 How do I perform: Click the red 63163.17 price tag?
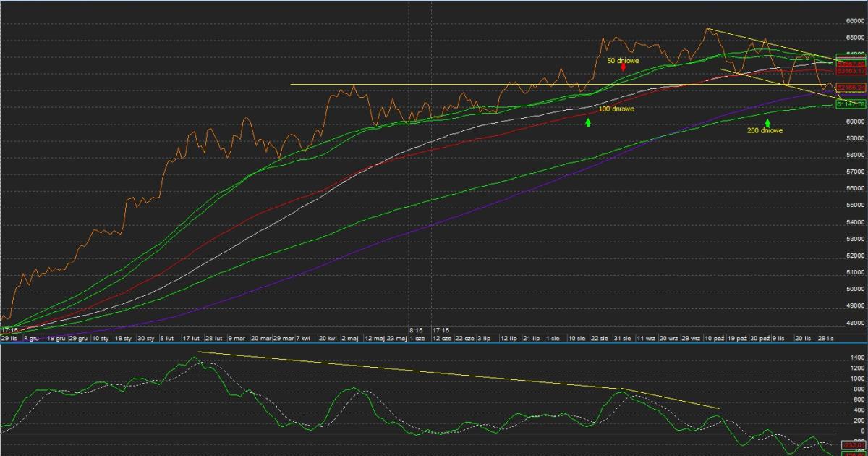[851, 71]
